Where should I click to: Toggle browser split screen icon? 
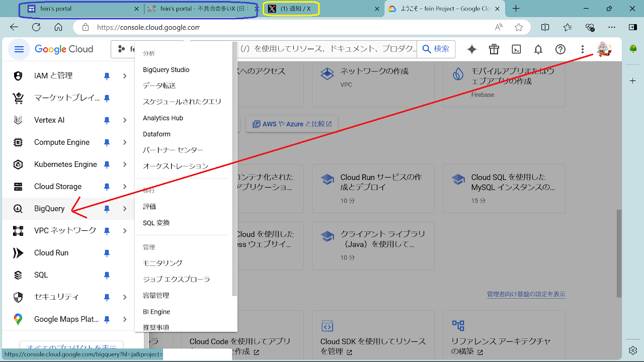click(545, 27)
